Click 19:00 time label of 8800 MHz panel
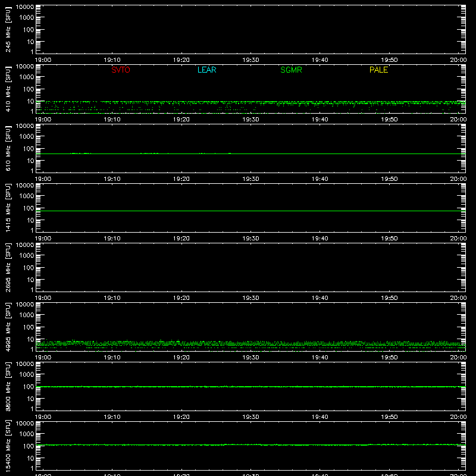 (x=43, y=417)
